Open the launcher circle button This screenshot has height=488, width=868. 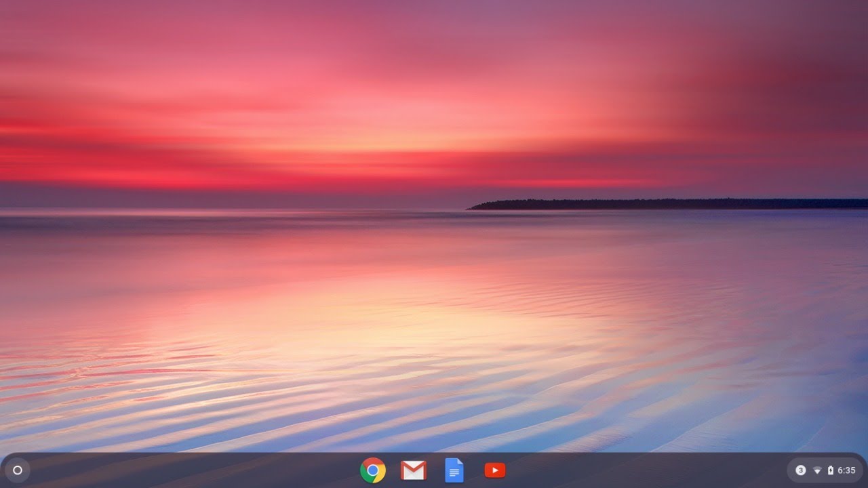(18, 470)
